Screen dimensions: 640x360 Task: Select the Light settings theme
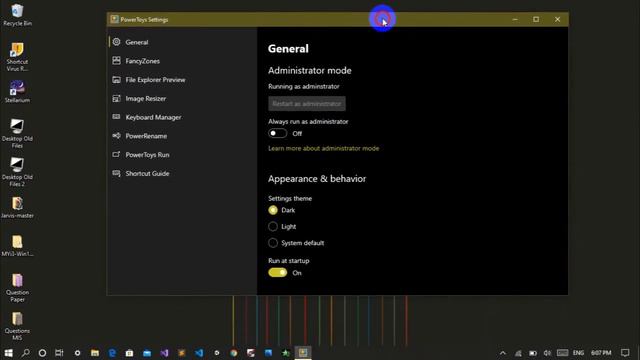pyautogui.click(x=273, y=227)
